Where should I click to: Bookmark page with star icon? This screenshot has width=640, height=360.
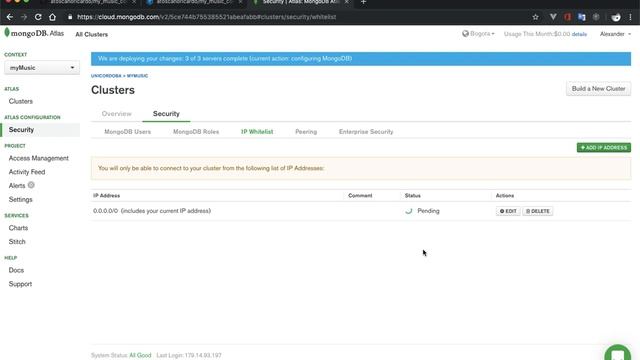pyautogui.click(x=536, y=17)
